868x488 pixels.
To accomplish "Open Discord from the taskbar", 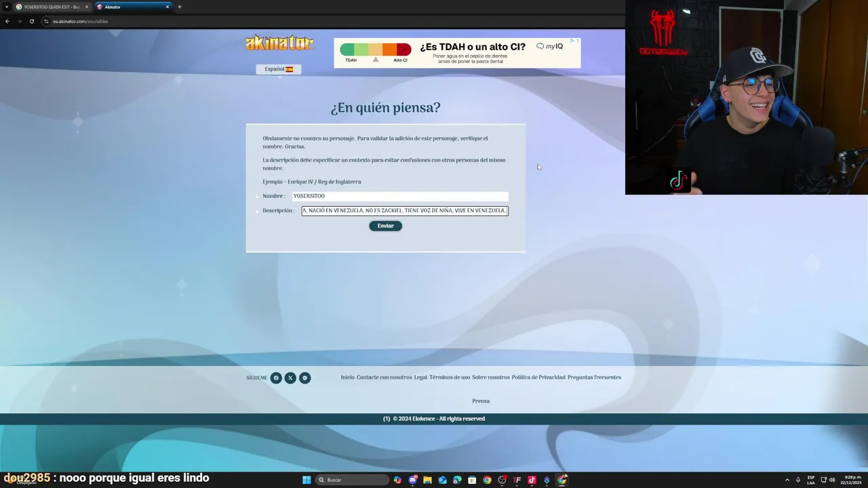I will [412, 480].
